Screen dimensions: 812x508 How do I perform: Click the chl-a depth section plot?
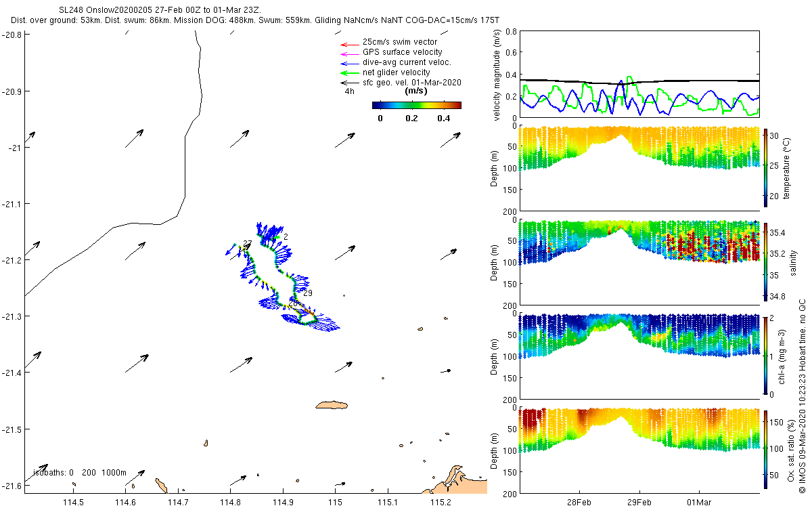coord(639,356)
